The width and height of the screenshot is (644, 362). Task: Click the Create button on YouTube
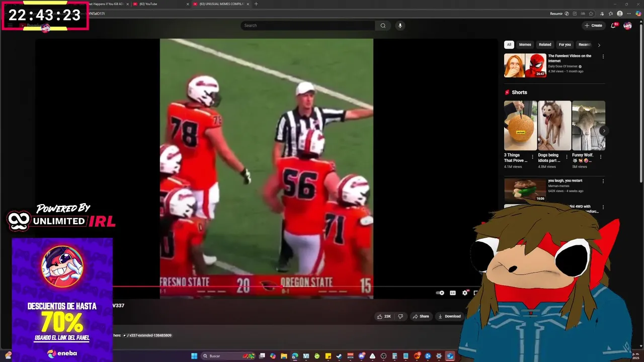(x=593, y=26)
